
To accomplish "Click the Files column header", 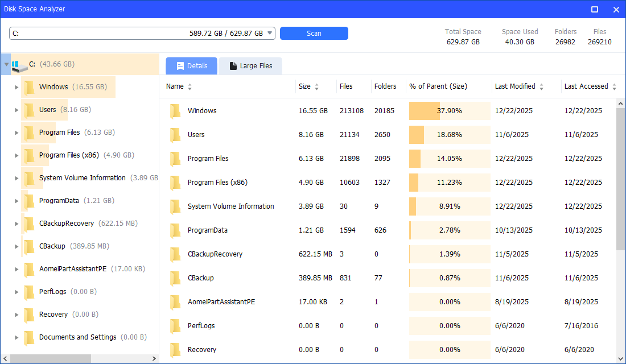I will click(346, 86).
